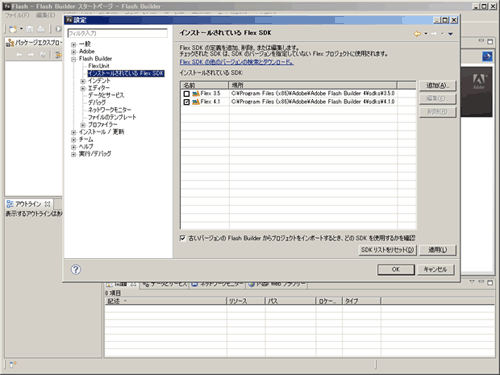
Task: Open the view menu of the bottom panel
Action: coord(472,282)
